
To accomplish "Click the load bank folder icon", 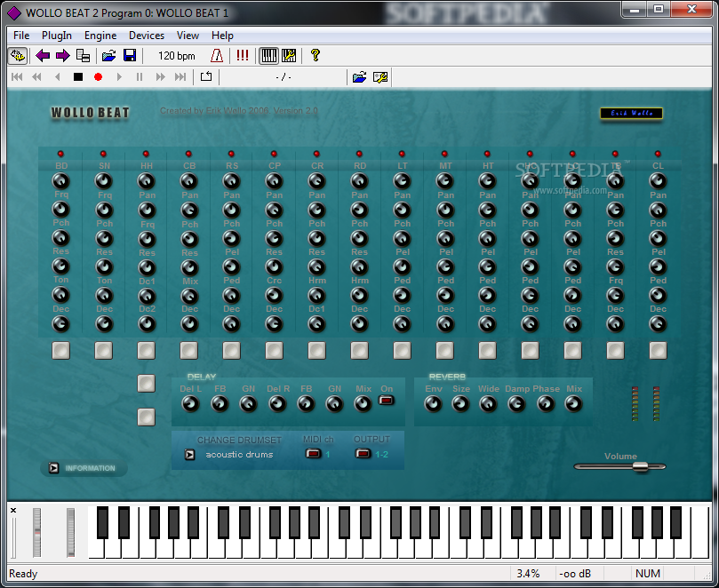I will tap(108, 56).
